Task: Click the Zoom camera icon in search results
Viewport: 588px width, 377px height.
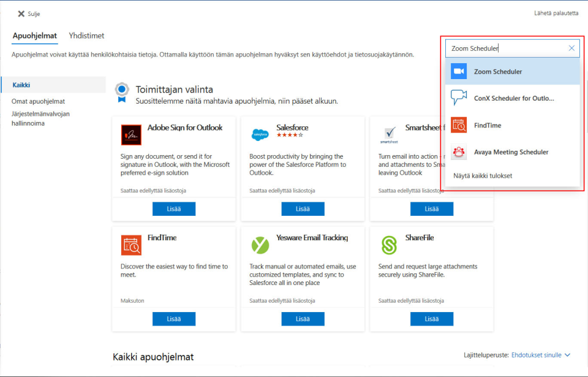Action: click(459, 71)
